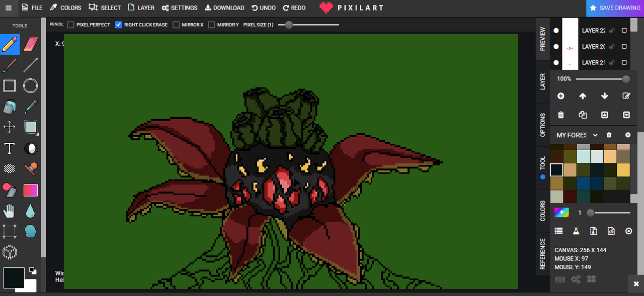Delete the My Forest palette

coord(609,135)
